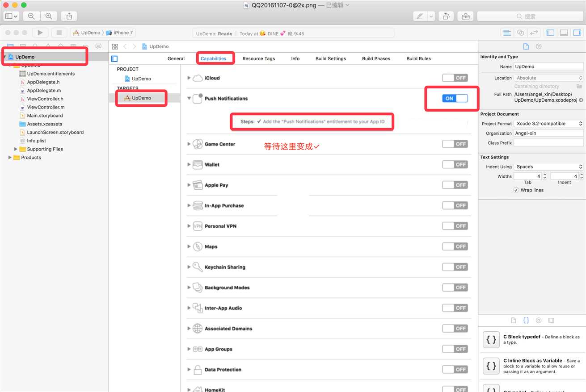
Task: Show the media library icon
Action: tap(551, 321)
